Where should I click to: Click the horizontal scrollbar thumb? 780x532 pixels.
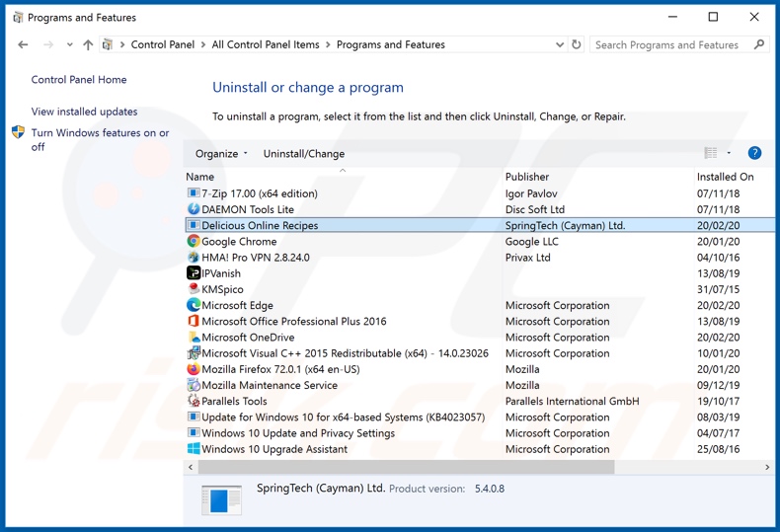407,467
